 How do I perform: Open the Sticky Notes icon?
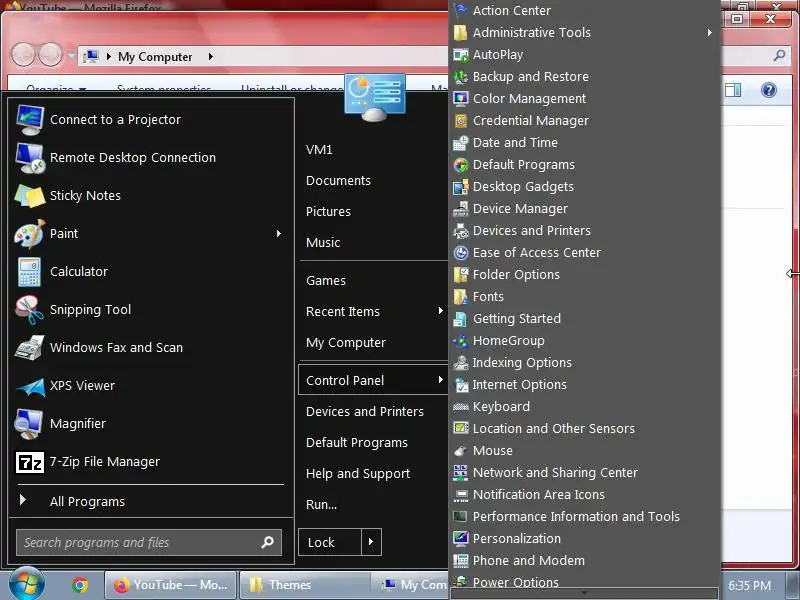[30, 195]
